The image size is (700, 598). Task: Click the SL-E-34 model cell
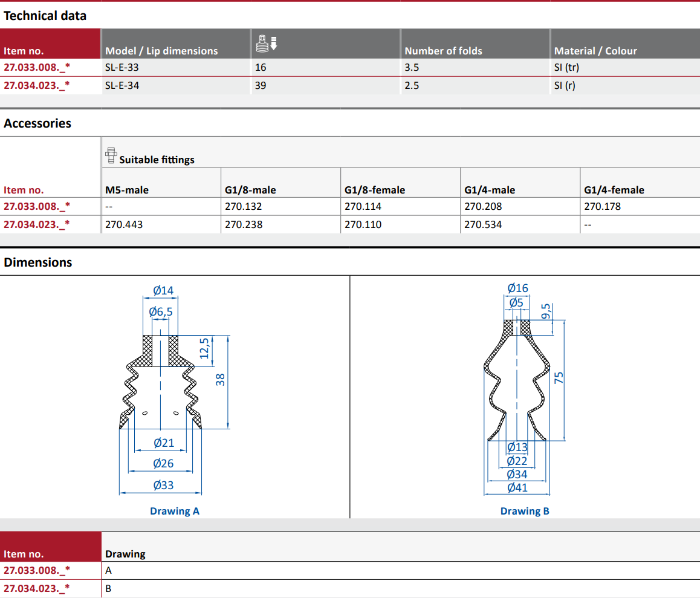[x=122, y=85]
